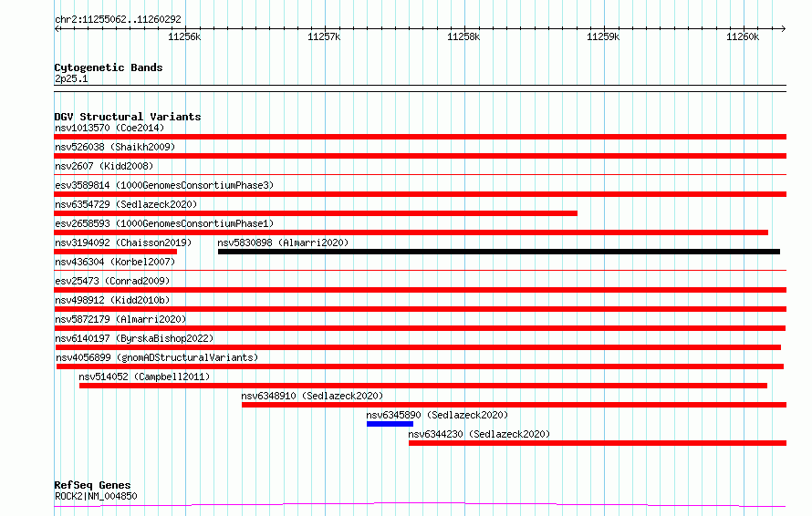Click the red bar of nsv1013570
Viewport: 812px width, 516px height.
coord(420,137)
